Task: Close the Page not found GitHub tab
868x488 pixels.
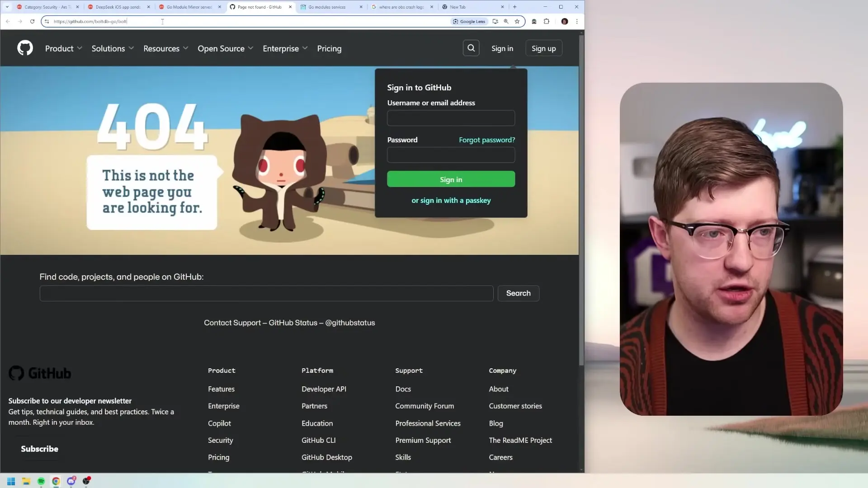Action: pos(290,7)
